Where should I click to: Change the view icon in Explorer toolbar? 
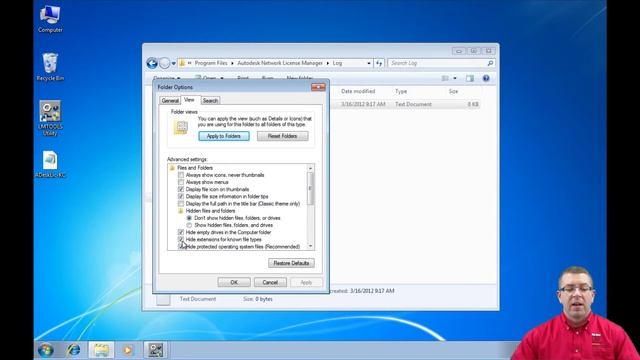445,78
